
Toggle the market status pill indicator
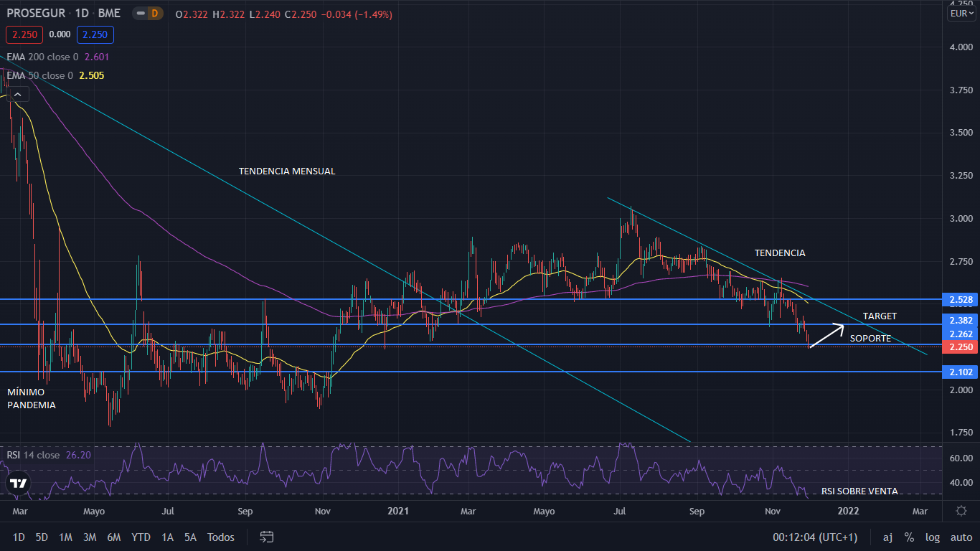(x=139, y=14)
